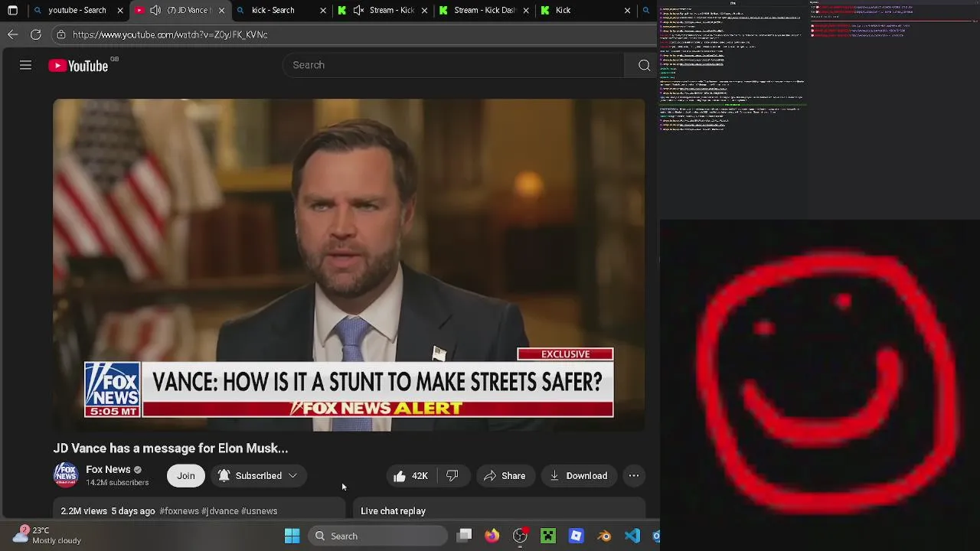Launch Firefox from the taskbar
The height and width of the screenshot is (551, 980).
492,536
